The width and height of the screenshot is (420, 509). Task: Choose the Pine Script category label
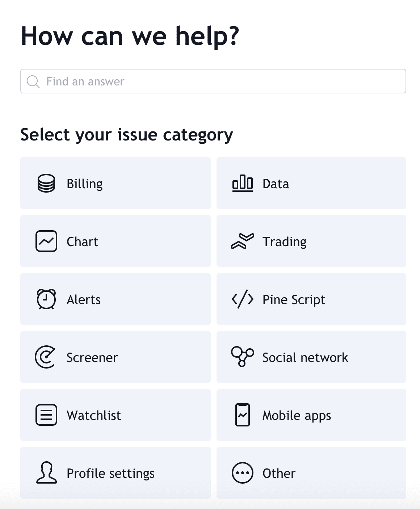[294, 300]
